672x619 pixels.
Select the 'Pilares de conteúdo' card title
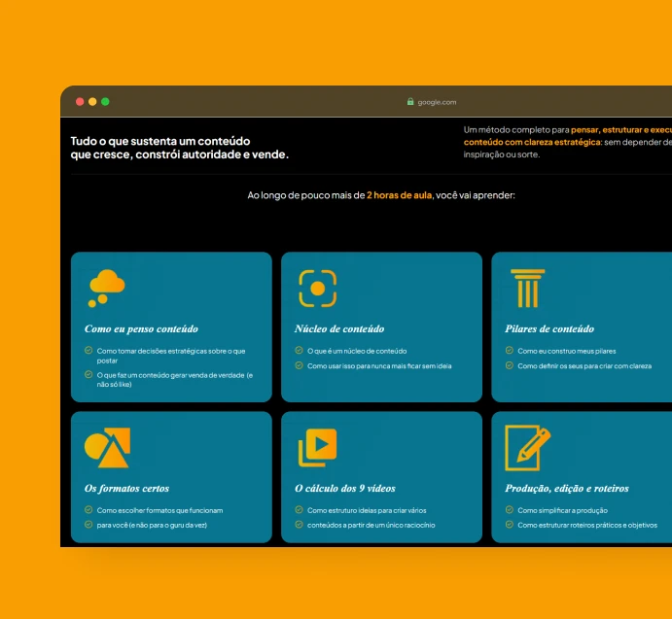coord(549,329)
